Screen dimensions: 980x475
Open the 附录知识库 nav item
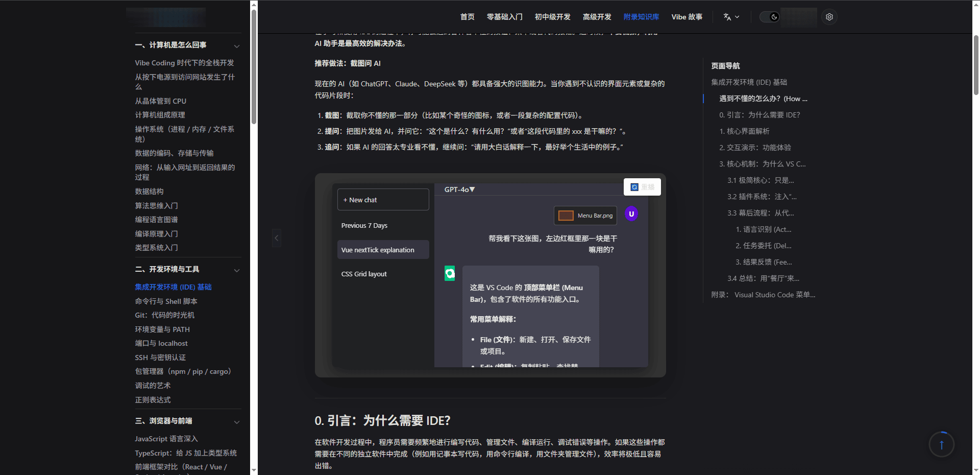point(641,17)
